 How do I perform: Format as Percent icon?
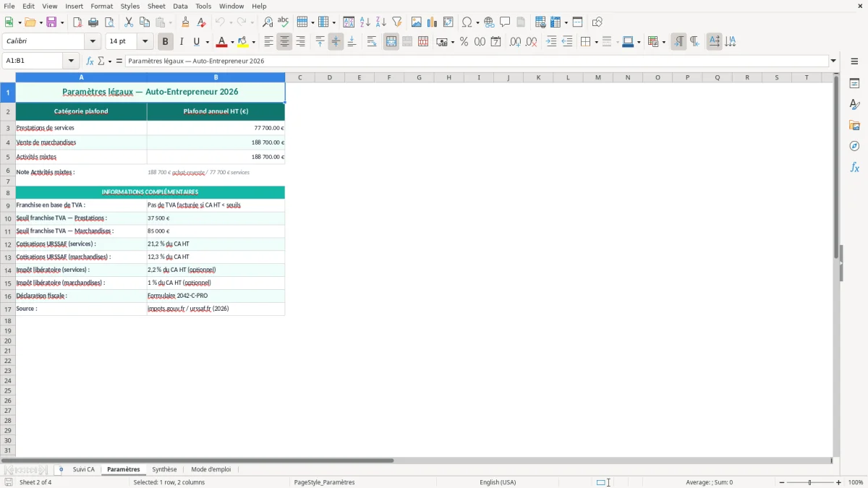coord(464,42)
